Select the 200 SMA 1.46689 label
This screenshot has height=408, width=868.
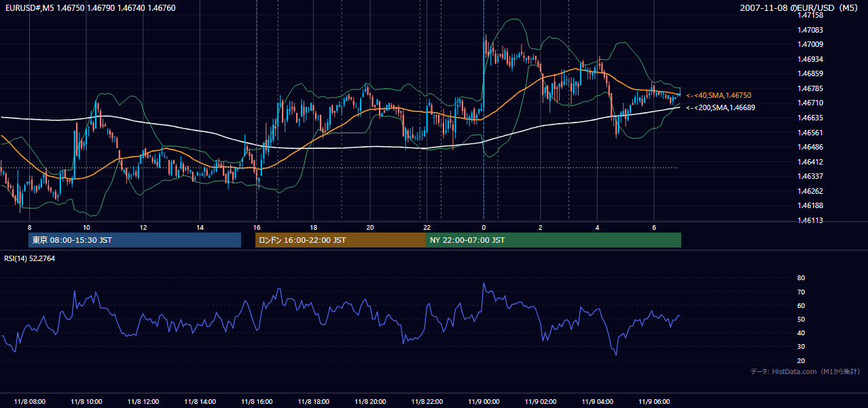point(721,107)
